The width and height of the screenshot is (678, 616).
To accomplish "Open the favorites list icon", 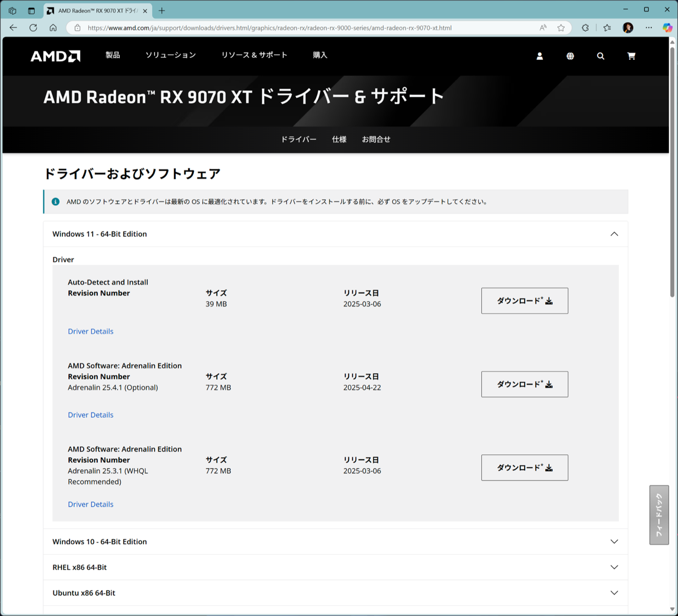I will pyautogui.click(x=607, y=28).
